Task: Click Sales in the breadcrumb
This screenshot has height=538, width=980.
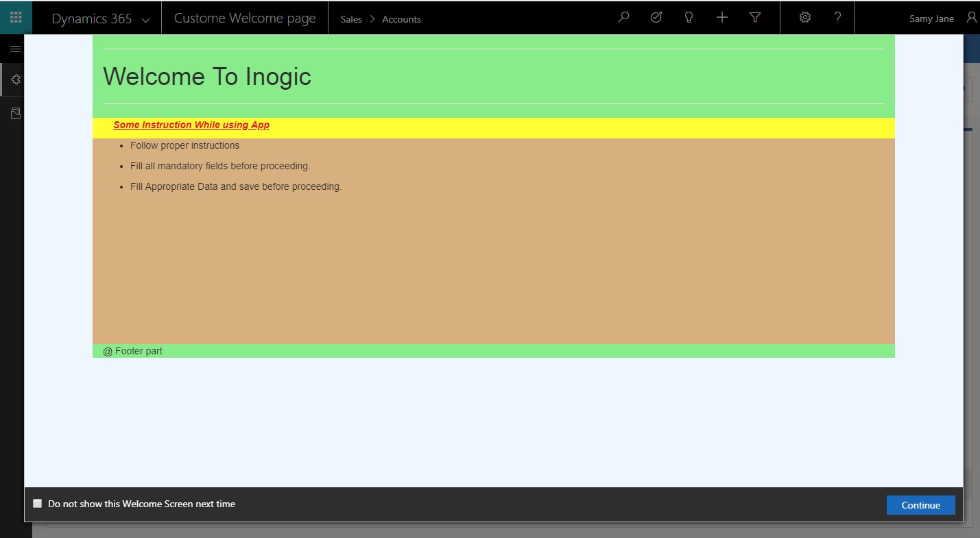Action: pyautogui.click(x=351, y=19)
